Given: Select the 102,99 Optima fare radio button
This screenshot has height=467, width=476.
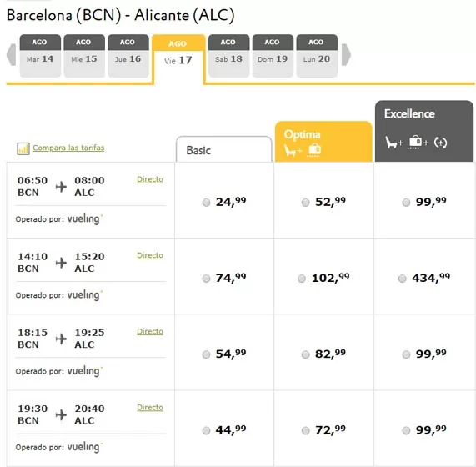Looking at the screenshot, I should coord(302,279).
